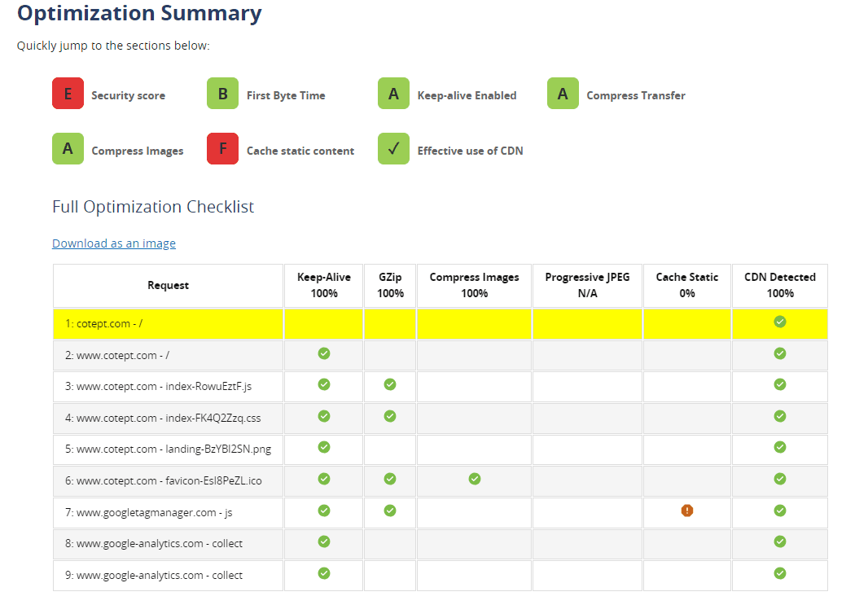Screen dimensions: 868x605
Task: Click the red E Security score badge
Action: 68,94
